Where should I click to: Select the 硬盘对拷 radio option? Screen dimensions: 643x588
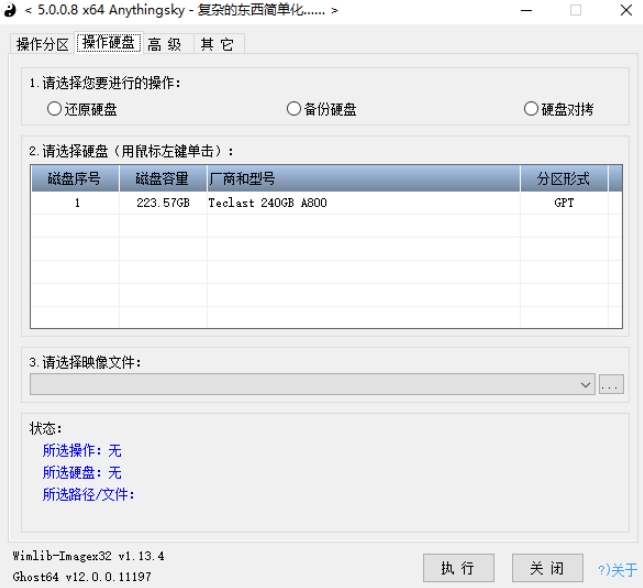click(559, 109)
